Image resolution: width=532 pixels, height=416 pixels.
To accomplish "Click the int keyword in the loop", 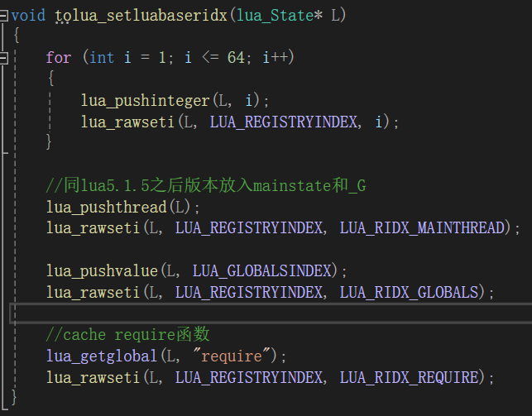I will point(102,57).
